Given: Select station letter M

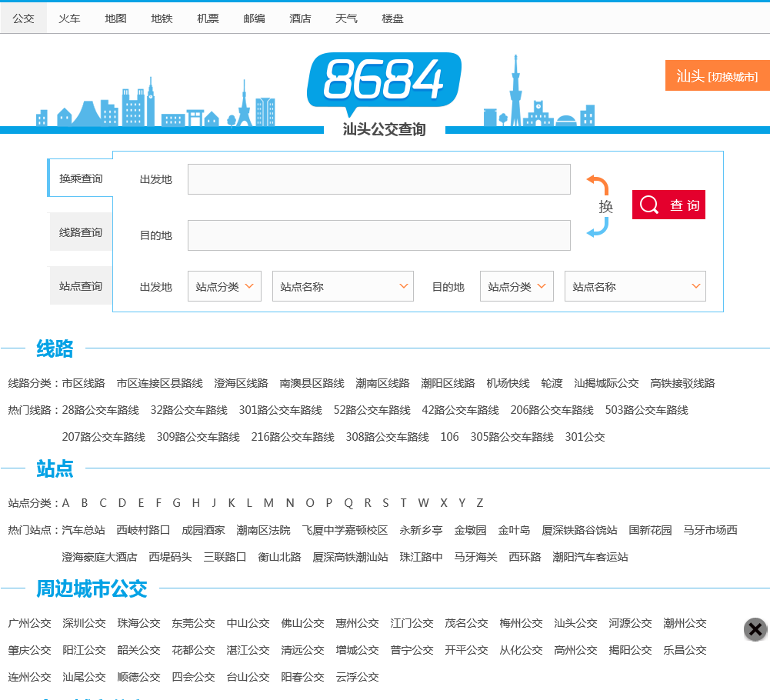Looking at the screenshot, I should (x=268, y=503).
